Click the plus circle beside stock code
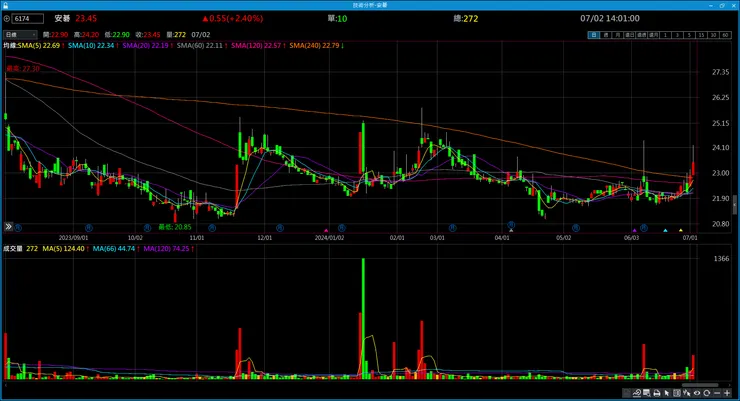Screen dimensions: 740x401 (7, 19)
